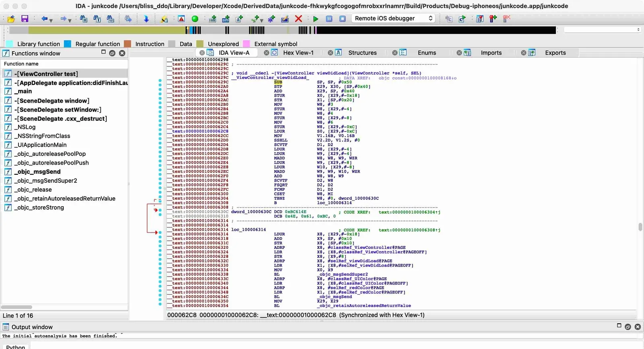The height and width of the screenshot is (349, 644).
Task: Click the make-code icon with green plus
Action: pos(213,19)
